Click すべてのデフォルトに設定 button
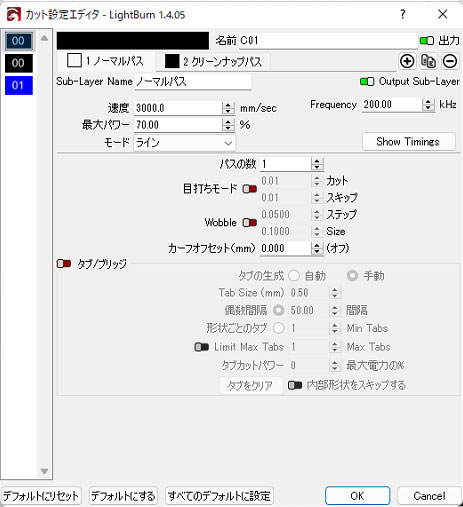The height and width of the screenshot is (507, 463). [219, 496]
